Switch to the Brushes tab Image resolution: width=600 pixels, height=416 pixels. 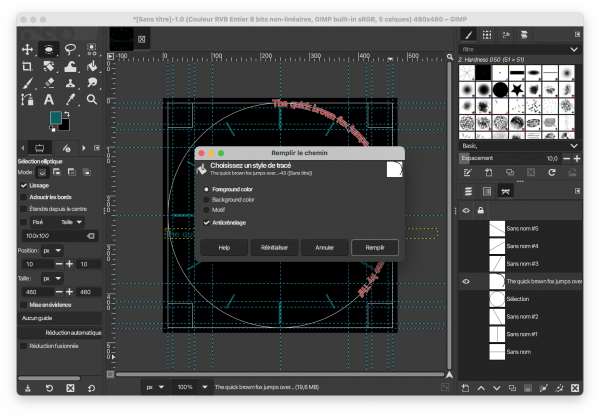[x=468, y=35]
